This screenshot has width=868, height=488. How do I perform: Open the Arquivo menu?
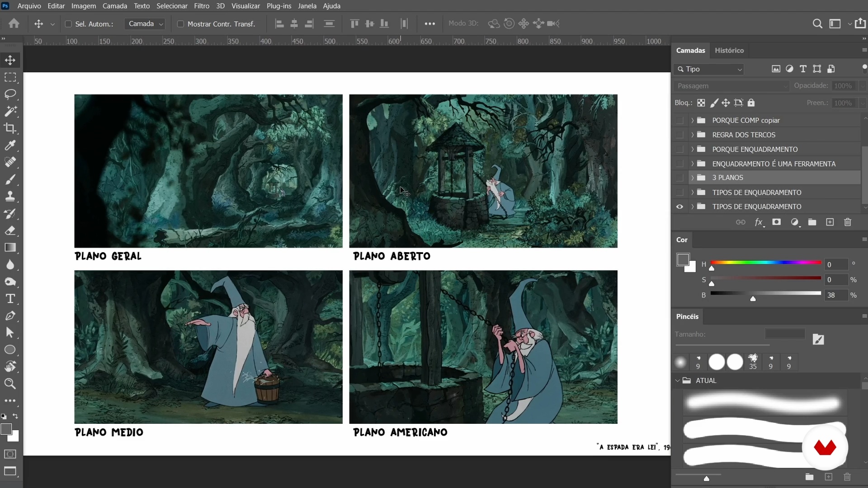pos(29,6)
